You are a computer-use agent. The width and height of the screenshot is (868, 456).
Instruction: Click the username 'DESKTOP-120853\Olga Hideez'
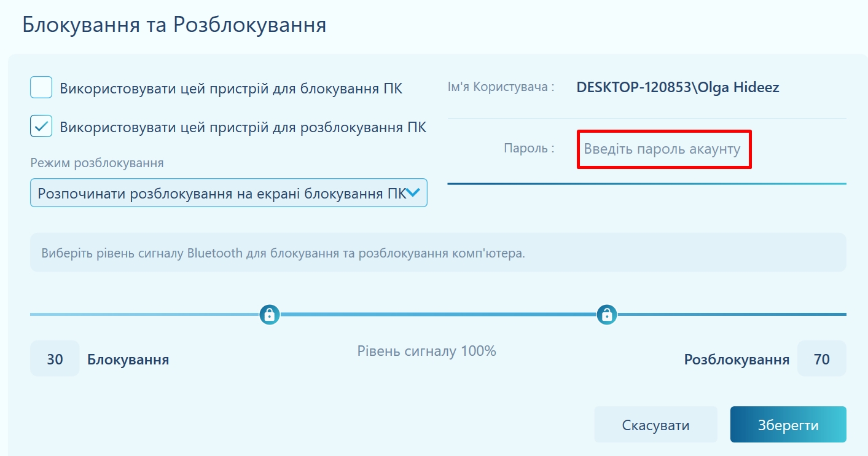point(678,87)
